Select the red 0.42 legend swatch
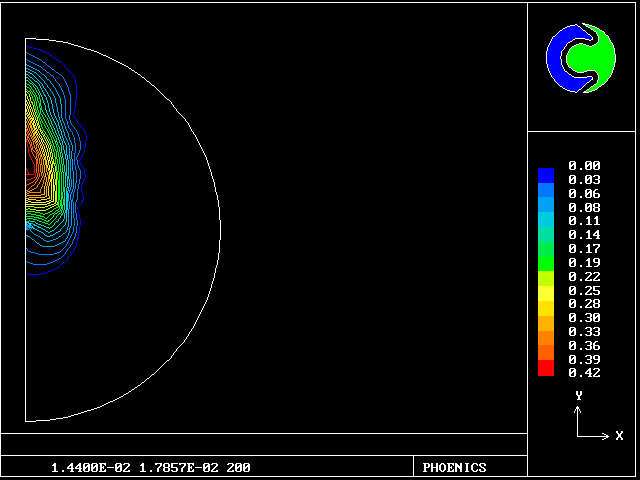The height and width of the screenshot is (480, 640). 545,369
